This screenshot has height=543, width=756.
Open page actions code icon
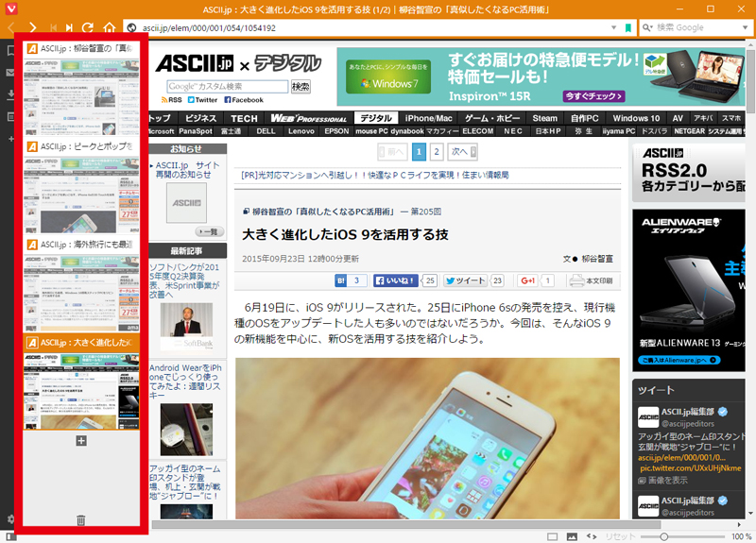coord(592,536)
